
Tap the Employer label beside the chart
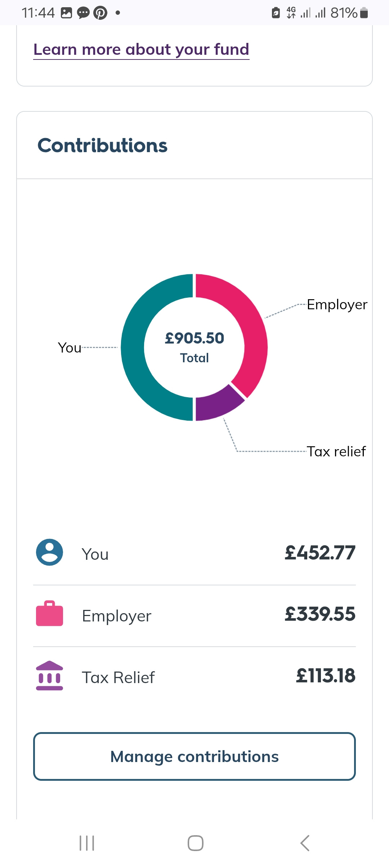[337, 305]
